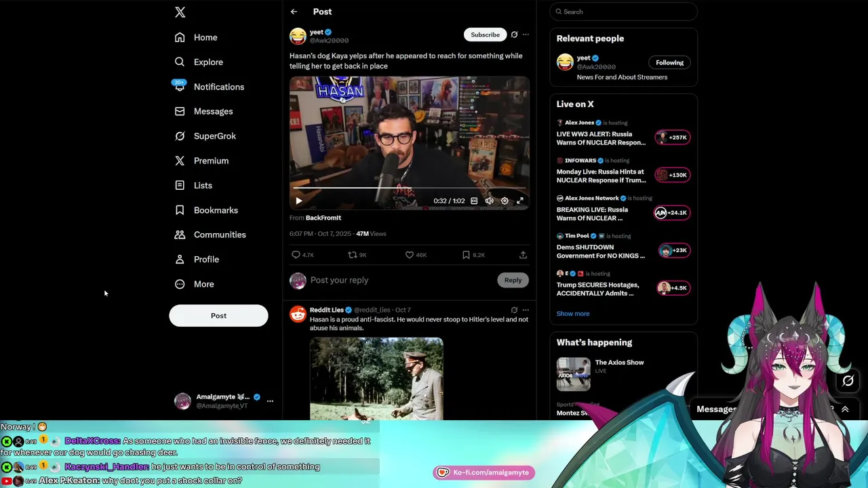Open the image in Reddit Lies reply
The height and width of the screenshot is (488, 868).
coord(376,379)
